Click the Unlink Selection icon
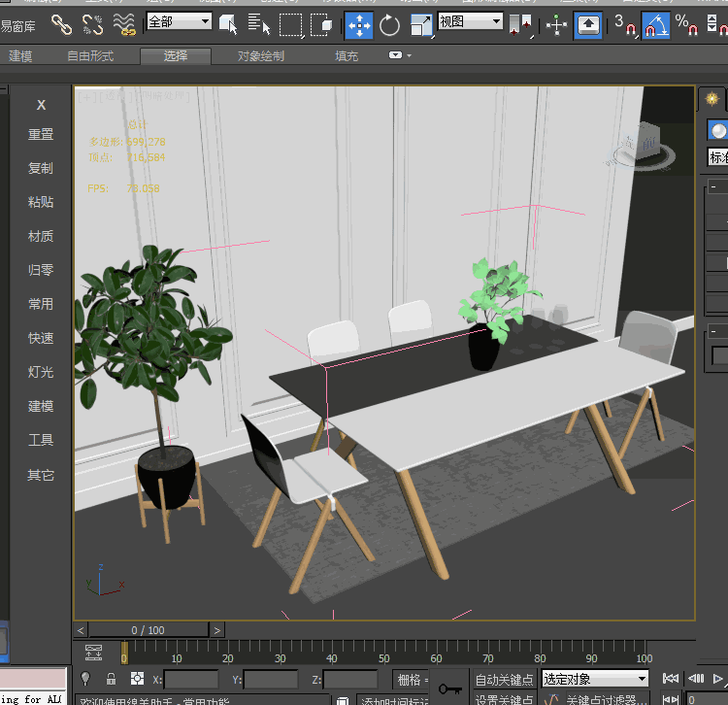Screen dimensions: 728x705 (92, 24)
